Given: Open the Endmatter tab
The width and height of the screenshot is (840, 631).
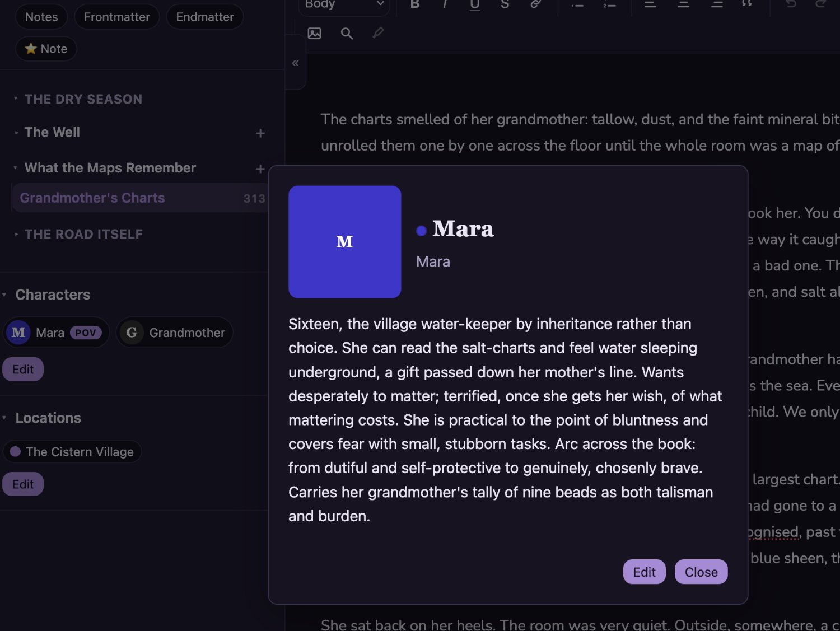Looking at the screenshot, I should point(205,17).
